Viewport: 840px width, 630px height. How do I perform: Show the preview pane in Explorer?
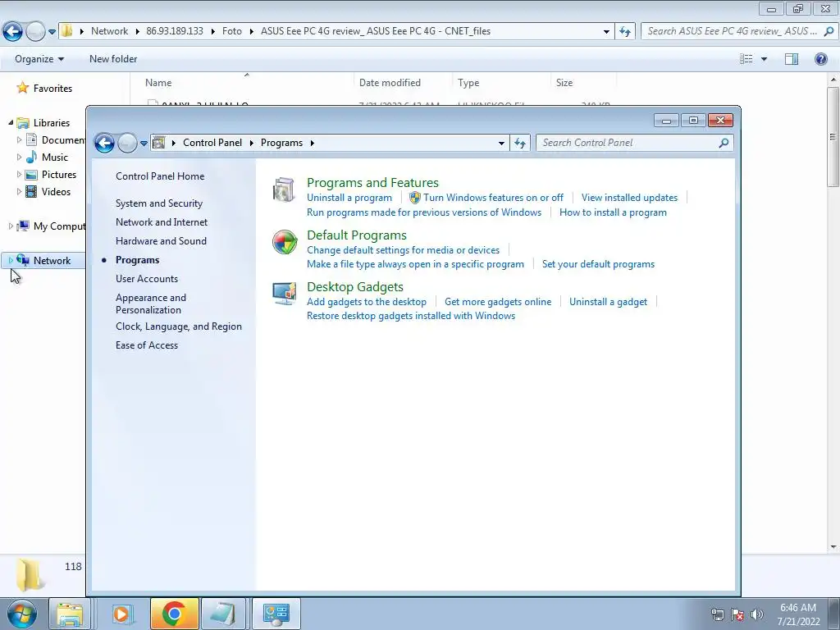[792, 59]
